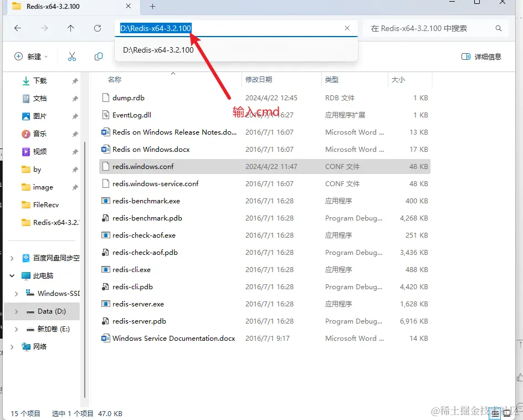Screen dimensions: 523x420
Task: Click the address bar path field
Action: pyautogui.click(x=236, y=28)
